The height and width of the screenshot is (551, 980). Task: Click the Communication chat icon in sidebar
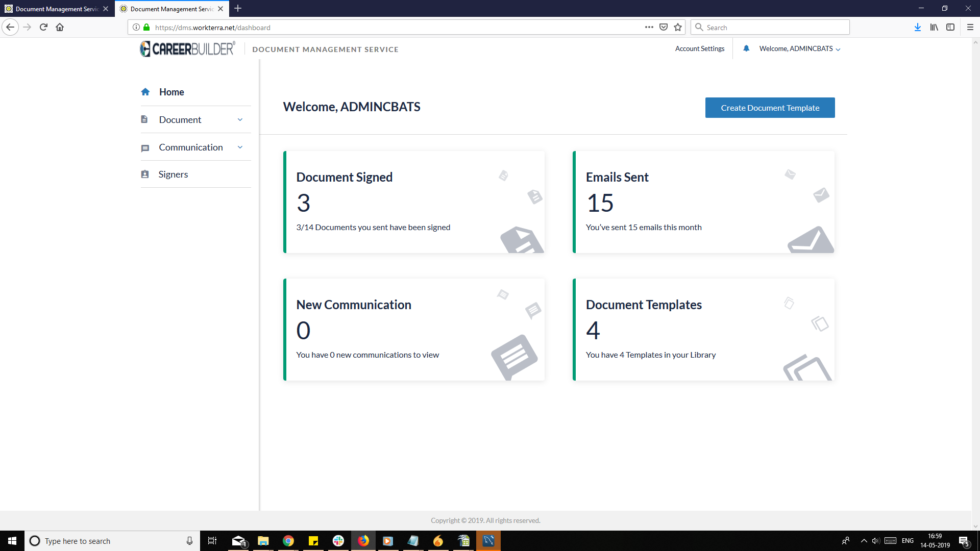(145, 147)
